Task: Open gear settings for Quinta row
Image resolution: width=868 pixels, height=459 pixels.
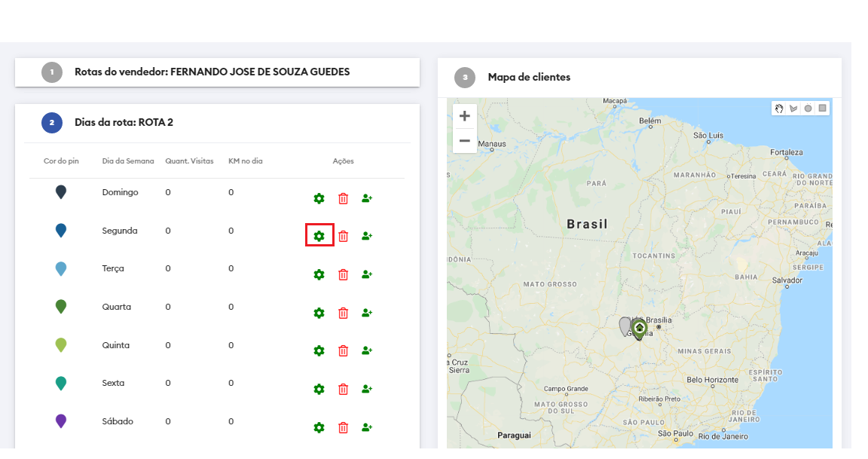Action: tap(319, 350)
